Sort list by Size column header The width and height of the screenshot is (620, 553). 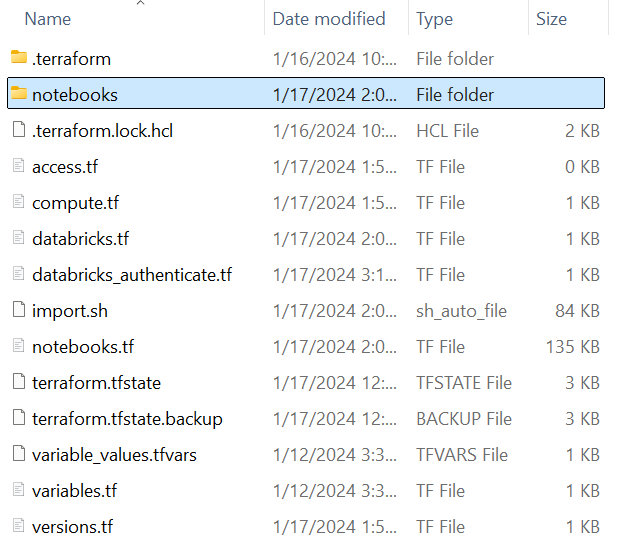[551, 19]
